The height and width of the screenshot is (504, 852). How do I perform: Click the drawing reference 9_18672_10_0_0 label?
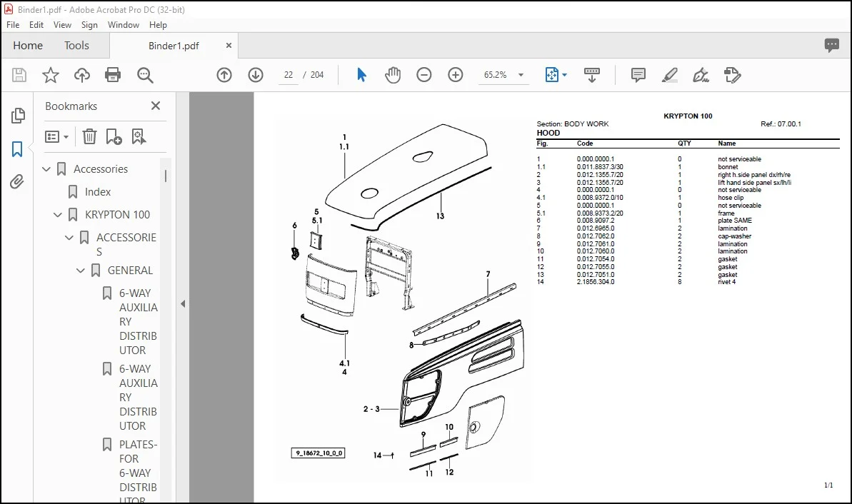(x=318, y=453)
